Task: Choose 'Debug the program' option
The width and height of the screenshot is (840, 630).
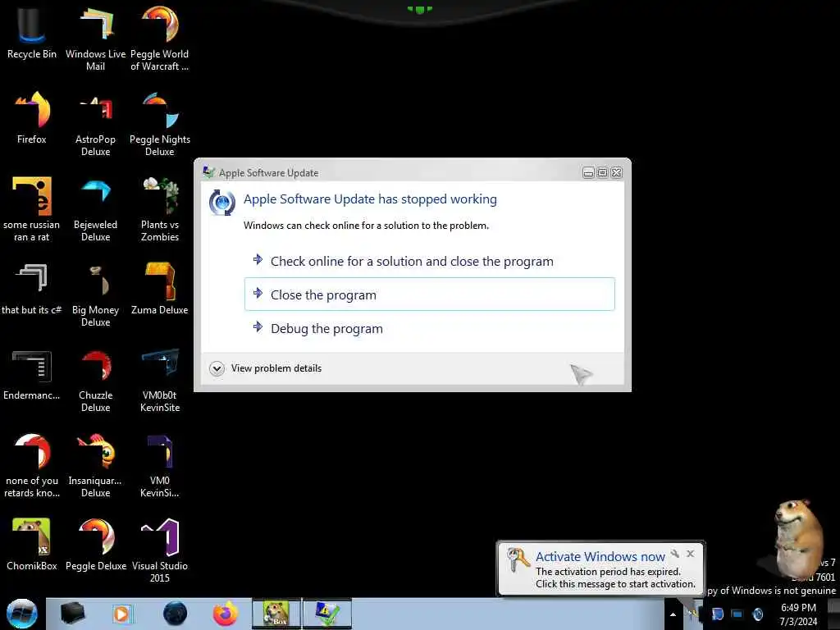Action: pyautogui.click(x=430, y=328)
